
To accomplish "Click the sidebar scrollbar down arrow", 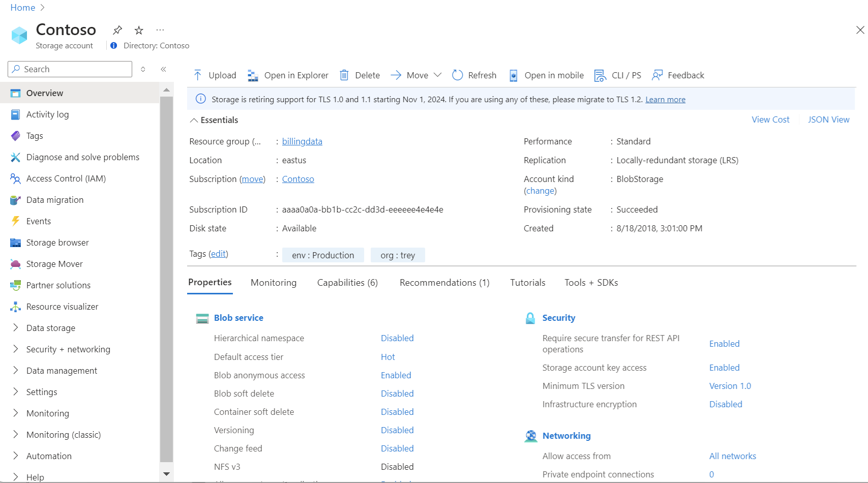I will pos(166,474).
